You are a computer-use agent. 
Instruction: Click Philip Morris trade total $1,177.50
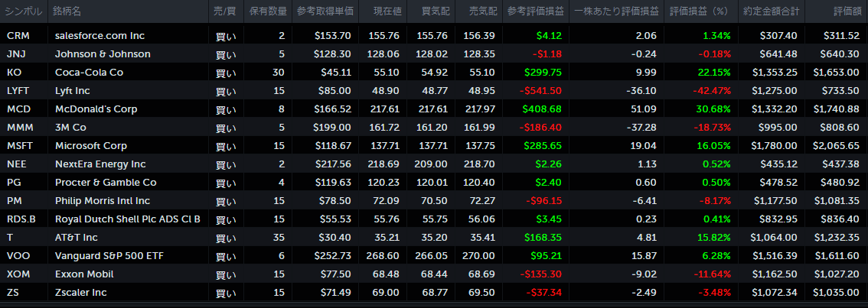pyautogui.click(x=775, y=201)
